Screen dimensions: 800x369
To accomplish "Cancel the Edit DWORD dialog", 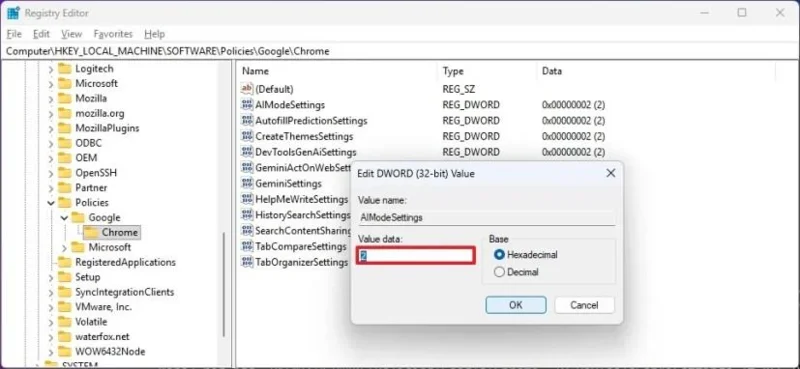I will point(584,305).
